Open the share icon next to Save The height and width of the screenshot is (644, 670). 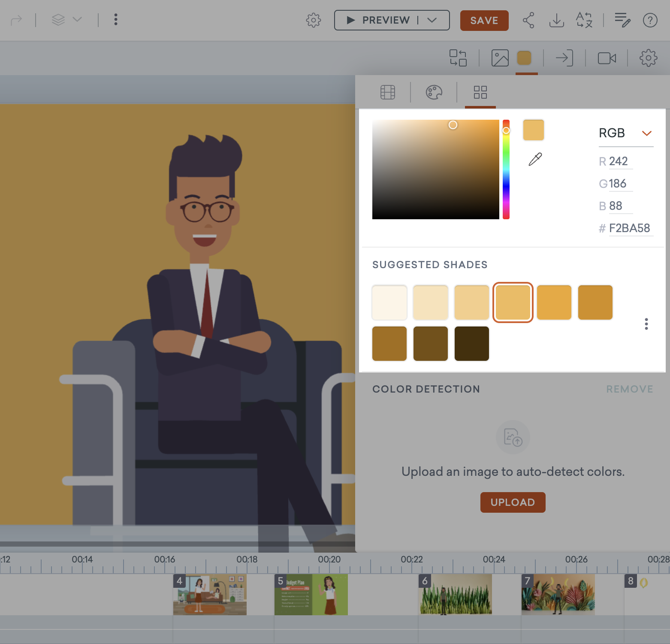[x=528, y=20]
